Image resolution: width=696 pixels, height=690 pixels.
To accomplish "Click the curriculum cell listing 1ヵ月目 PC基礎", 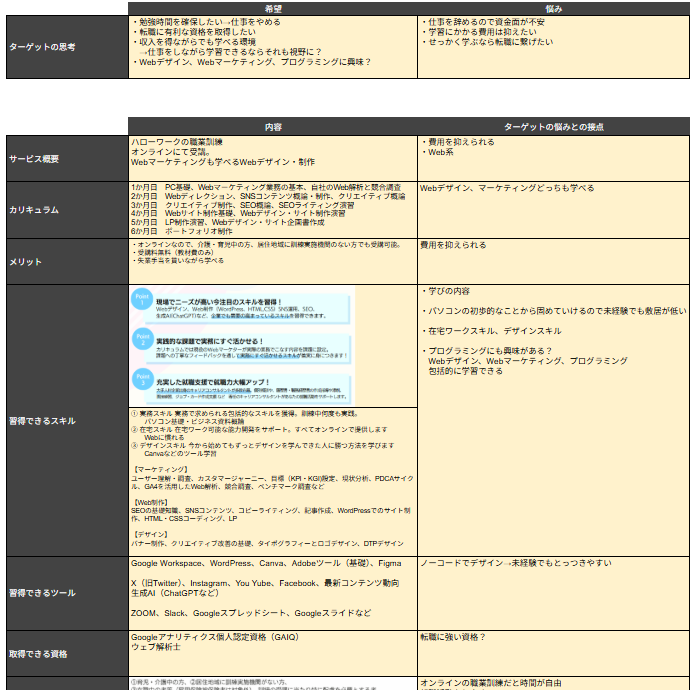I will [272, 210].
